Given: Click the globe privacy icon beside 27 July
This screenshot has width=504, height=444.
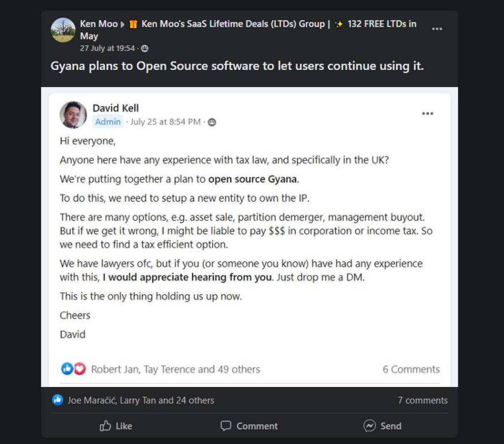Looking at the screenshot, I should [x=145, y=49].
